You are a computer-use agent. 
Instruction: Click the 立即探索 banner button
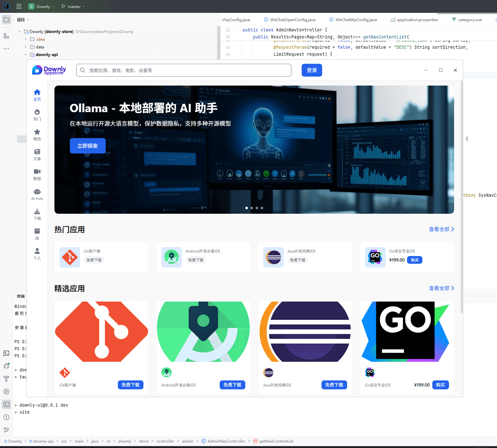pyautogui.click(x=88, y=146)
